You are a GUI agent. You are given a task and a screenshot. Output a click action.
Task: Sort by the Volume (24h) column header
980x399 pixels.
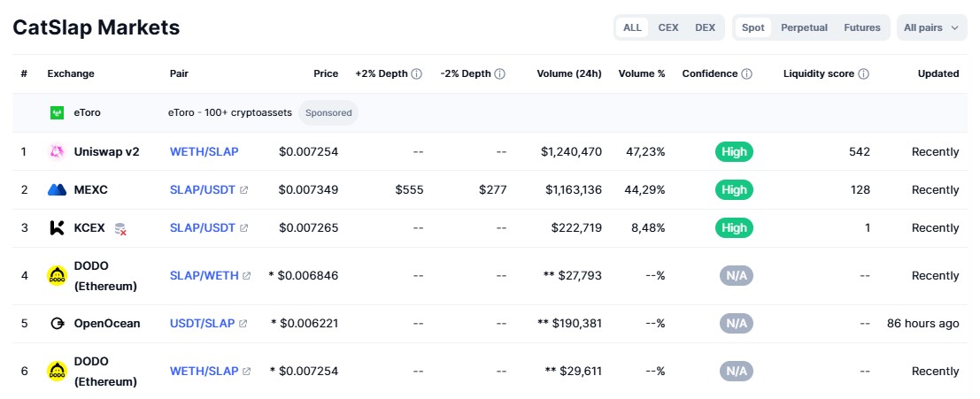click(568, 73)
